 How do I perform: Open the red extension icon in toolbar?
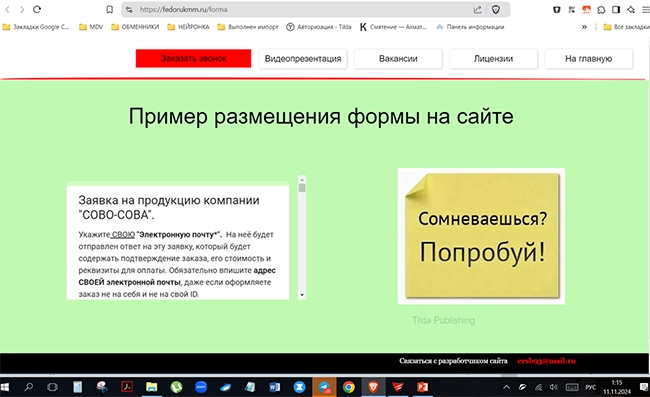click(x=586, y=10)
